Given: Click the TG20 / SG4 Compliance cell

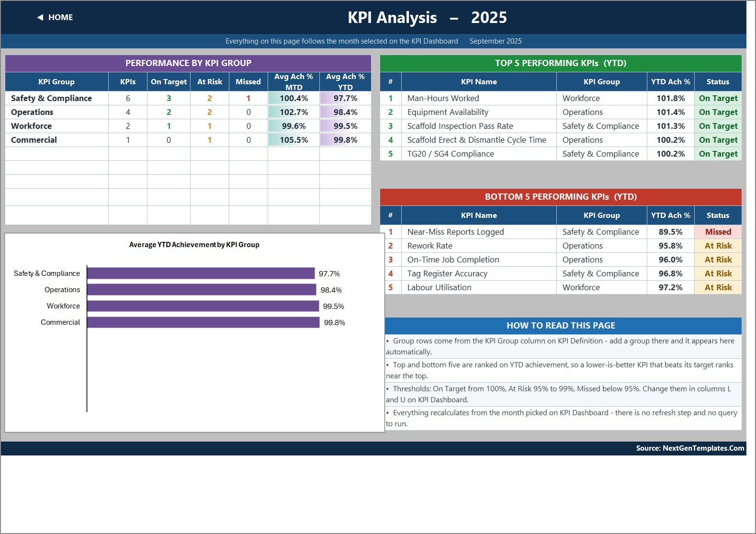Looking at the screenshot, I should [x=479, y=154].
